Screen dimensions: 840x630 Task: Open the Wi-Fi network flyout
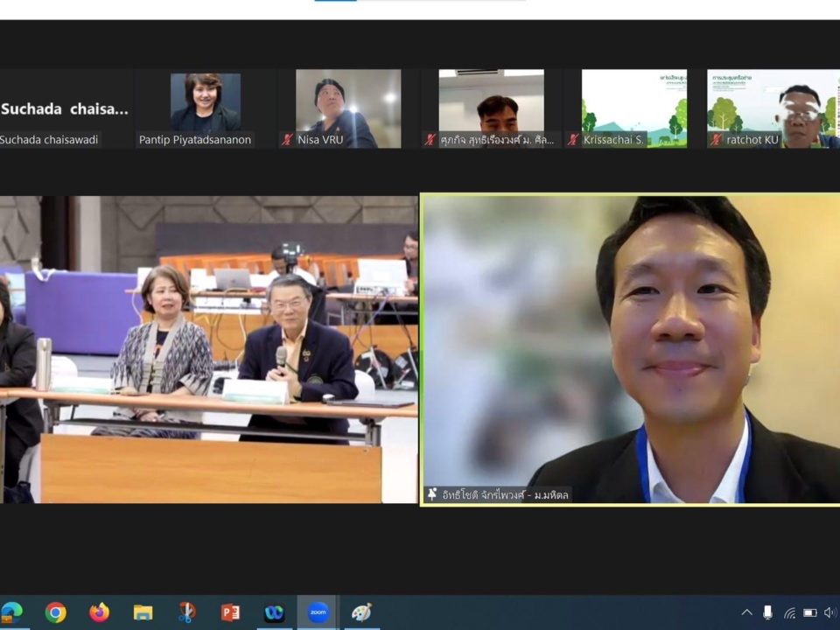(789, 612)
